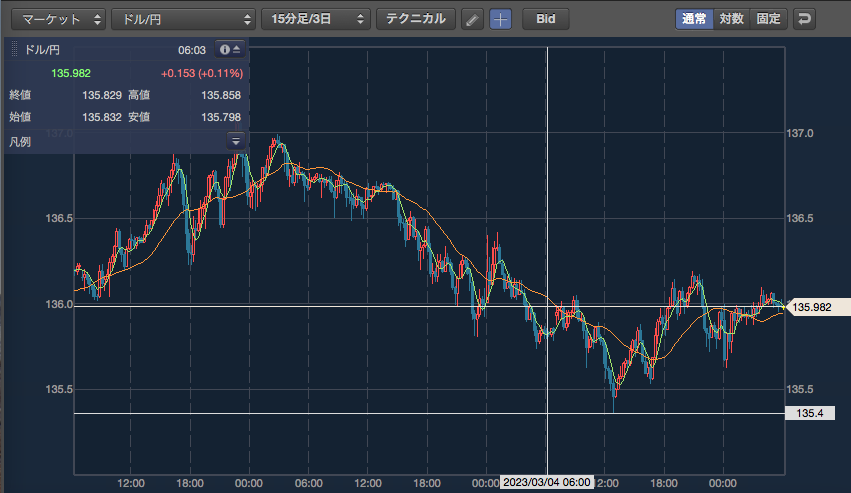Click the 終値 135.829 value
The height and width of the screenshot is (493, 851).
(102, 95)
